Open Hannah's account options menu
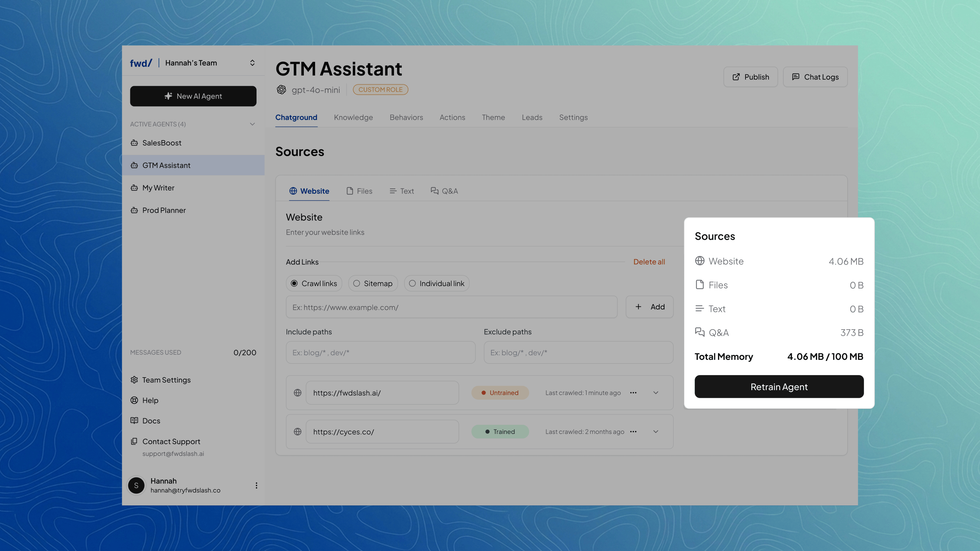 (257, 486)
